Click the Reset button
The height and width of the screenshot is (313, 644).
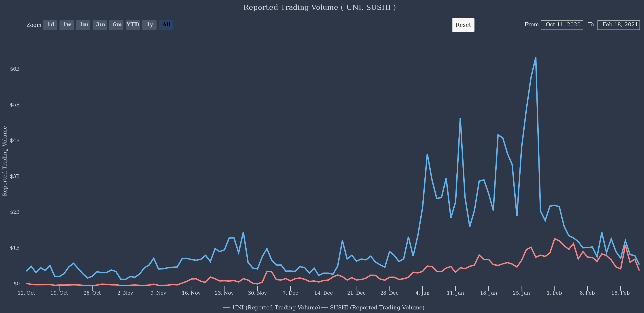[x=463, y=25]
